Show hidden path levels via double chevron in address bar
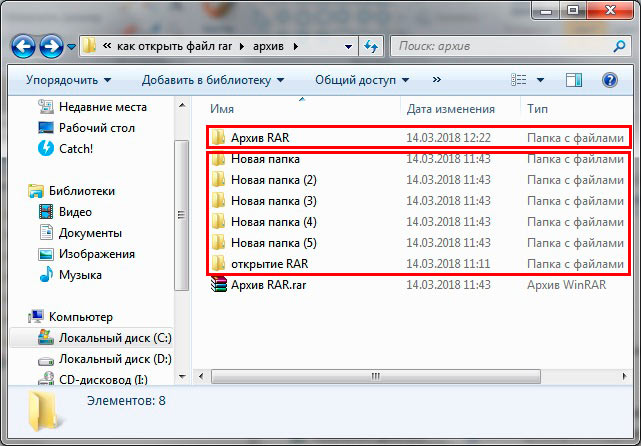This screenshot has height=446, width=641. [x=107, y=46]
